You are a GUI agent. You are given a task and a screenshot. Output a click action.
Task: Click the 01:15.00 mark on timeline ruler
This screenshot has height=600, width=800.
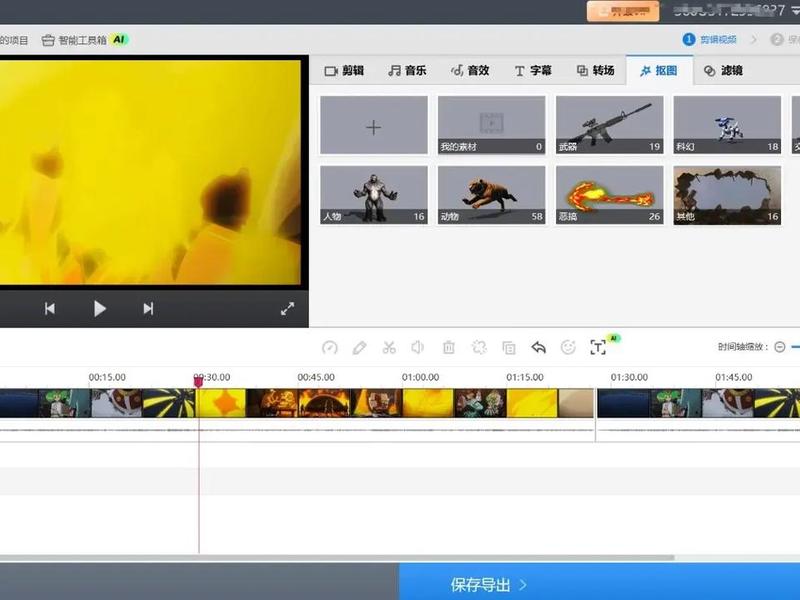[x=525, y=377]
